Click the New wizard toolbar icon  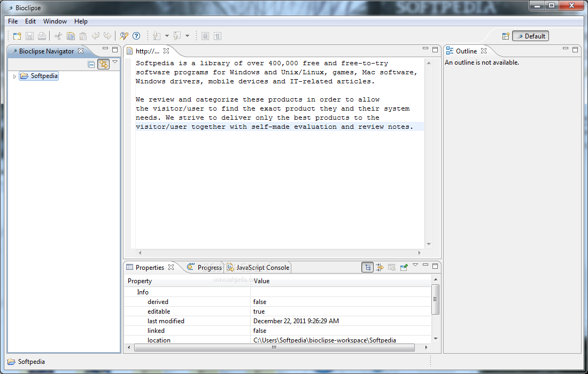click(x=17, y=36)
